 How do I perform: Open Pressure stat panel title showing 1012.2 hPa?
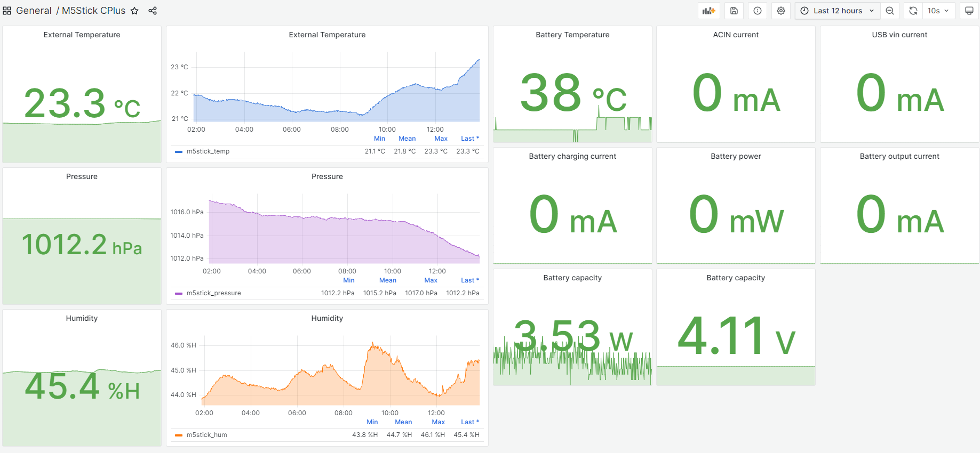[x=82, y=176]
